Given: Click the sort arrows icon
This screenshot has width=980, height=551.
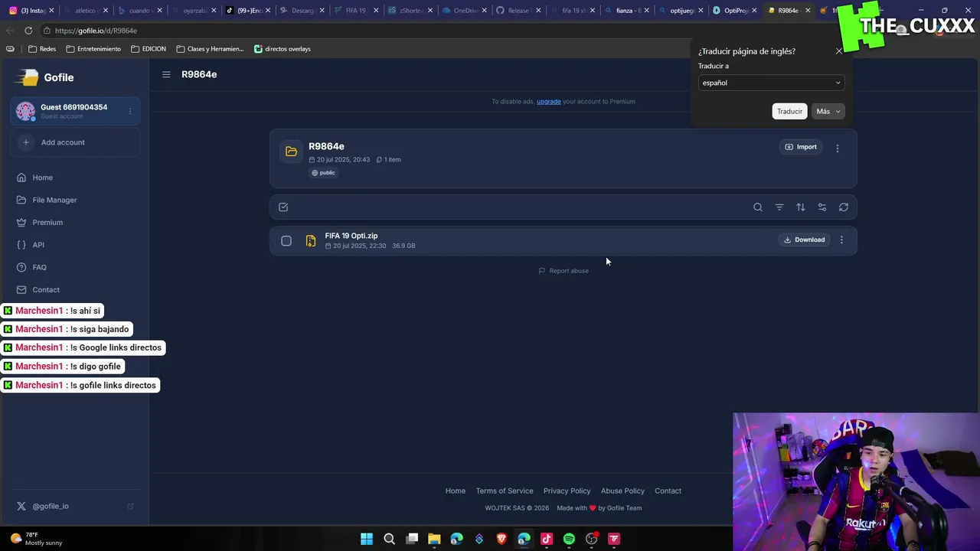Looking at the screenshot, I should click(801, 207).
